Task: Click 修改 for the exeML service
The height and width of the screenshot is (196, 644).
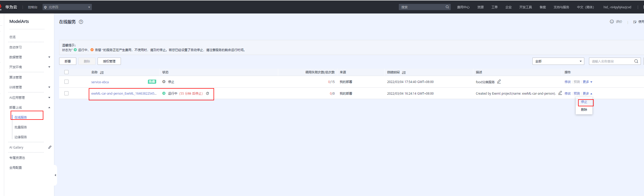Action: tap(567, 94)
